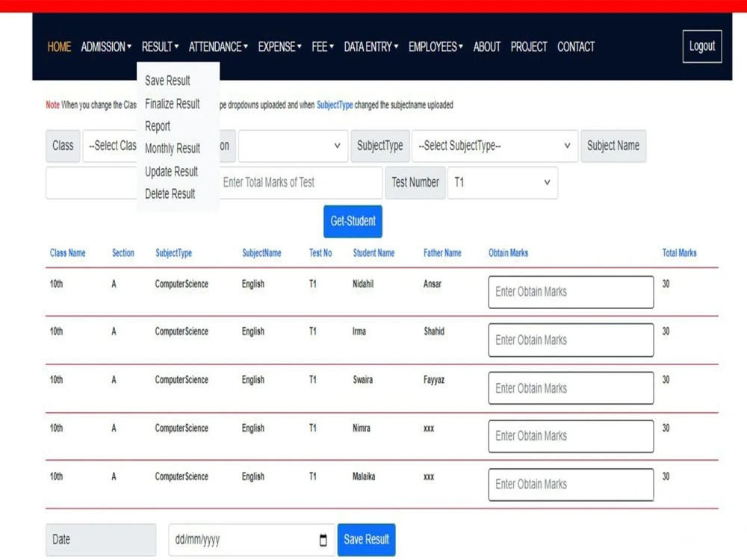Image resolution: width=747 pixels, height=560 pixels.
Task: Open the CONTACT nav link
Action: (576, 46)
